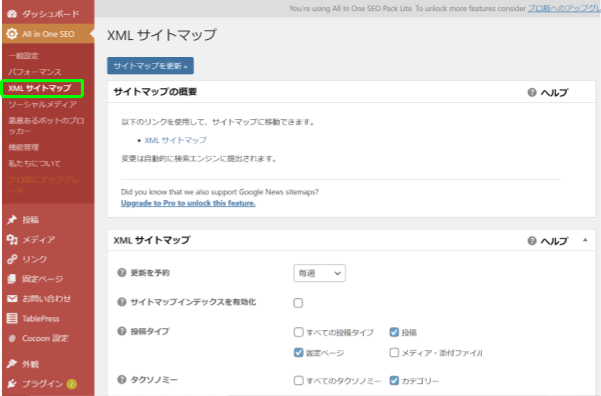Click the タクソノミー setting label
The height and width of the screenshot is (396, 601).
(154, 380)
